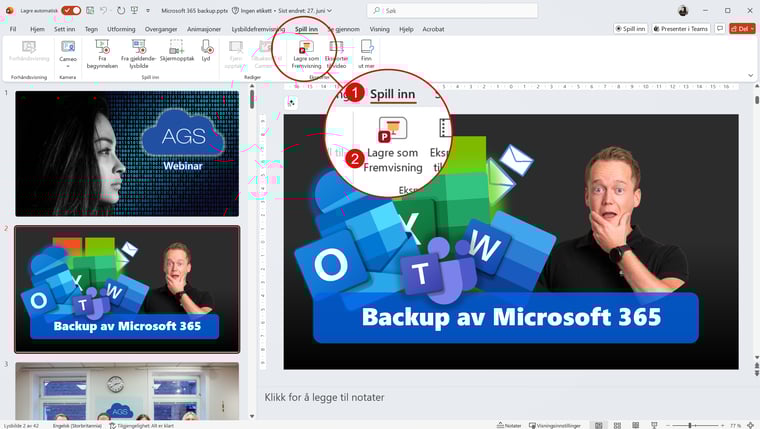Click the zoom out minus button
Viewport: 760px width, 429px height.
coord(667,425)
